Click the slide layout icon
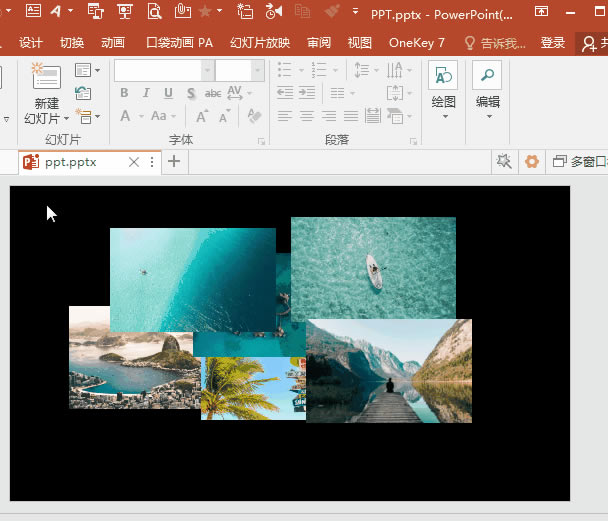 click(x=82, y=70)
